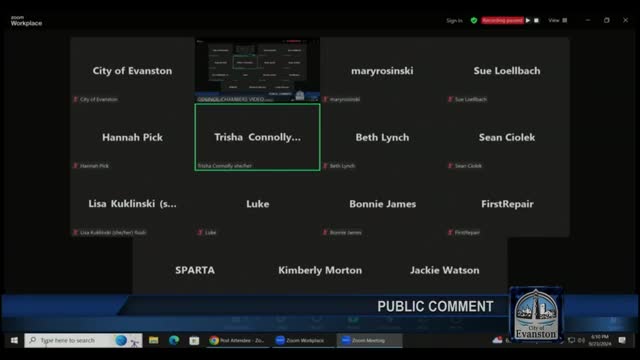Switch to the Zoom Meeting taskbar window
This screenshot has height=360, width=640.
point(369,340)
